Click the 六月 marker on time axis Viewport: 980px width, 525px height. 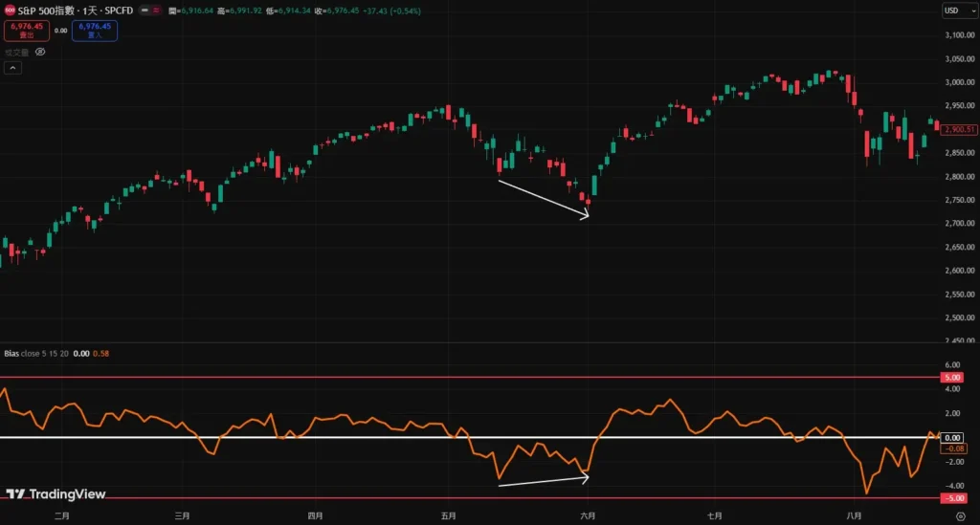point(588,515)
